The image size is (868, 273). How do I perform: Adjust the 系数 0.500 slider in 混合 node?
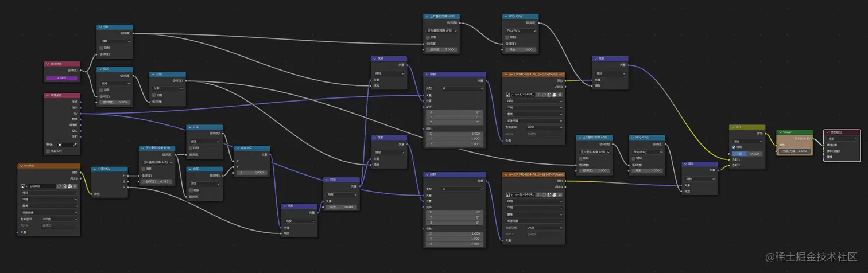click(747, 154)
